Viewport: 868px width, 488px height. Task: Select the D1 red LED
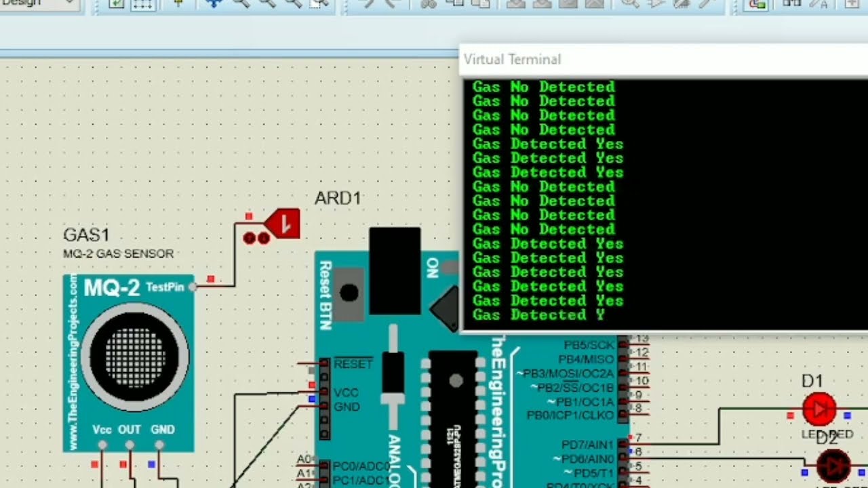pyautogui.click(x=819, y=409)
